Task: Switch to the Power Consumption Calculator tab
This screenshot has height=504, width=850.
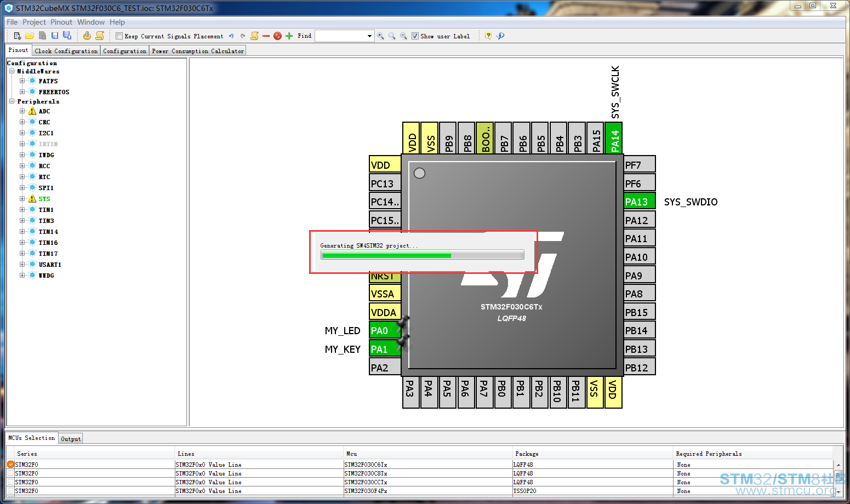Action: (198, 51)
